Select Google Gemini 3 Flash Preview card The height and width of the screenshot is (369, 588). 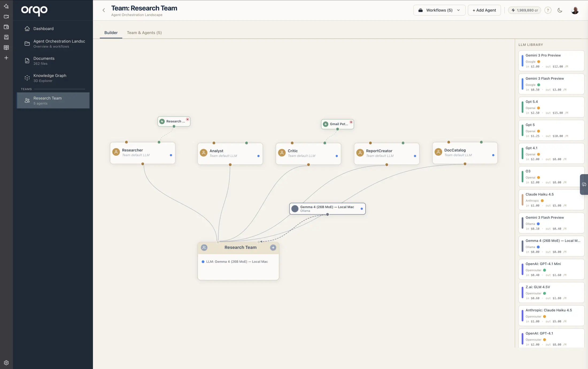[x=551, y=84]
